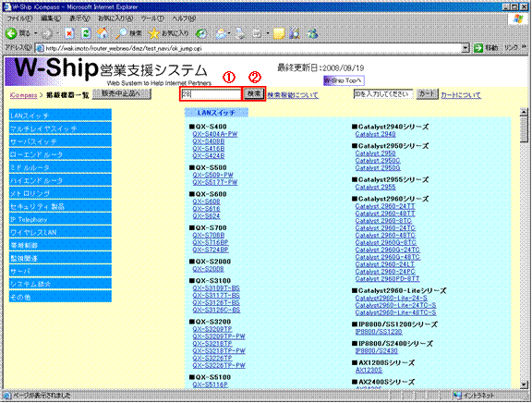532x403 pixels.
Task: Select LANスイッチ in the left sidebar
Action: [x=60, y=116]
